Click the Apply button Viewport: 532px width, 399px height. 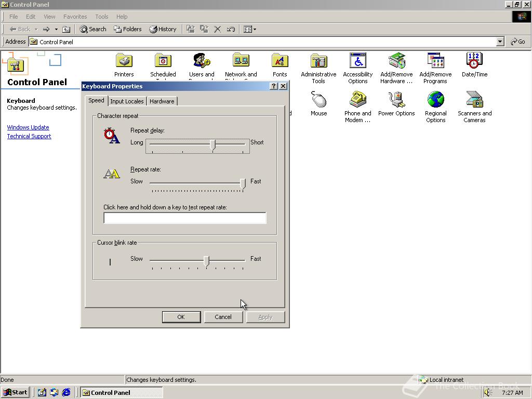coord(265,317)
